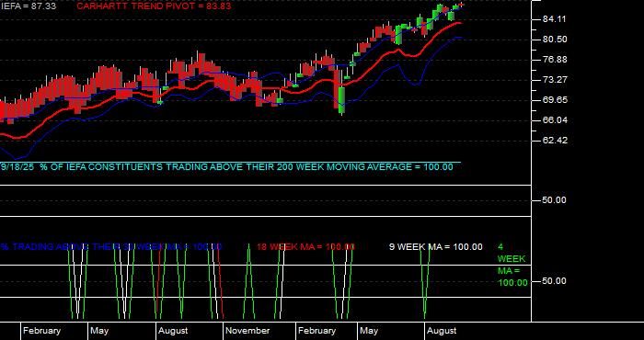Click the 76.88 price axis value
Screen dimensions: 644x340
(555, 60)
